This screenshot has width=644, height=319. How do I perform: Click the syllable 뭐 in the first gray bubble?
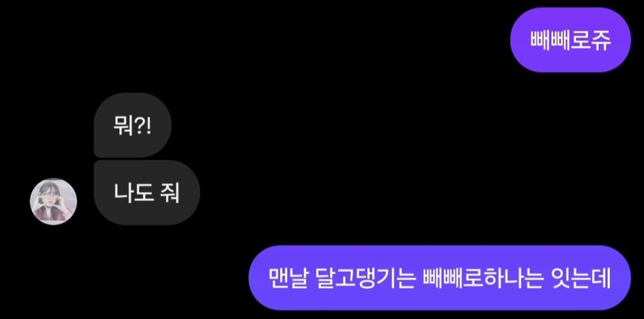pyautogui.click(x=123, y=125)
